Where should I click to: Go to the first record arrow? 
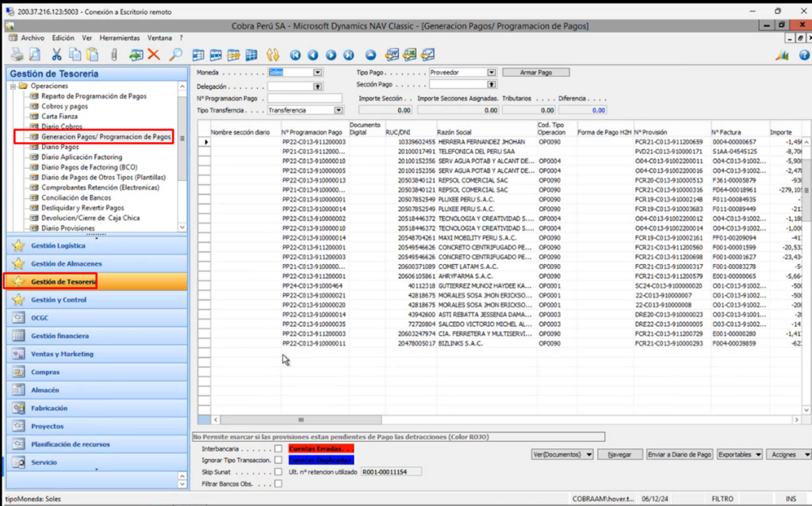pos(295,55)
